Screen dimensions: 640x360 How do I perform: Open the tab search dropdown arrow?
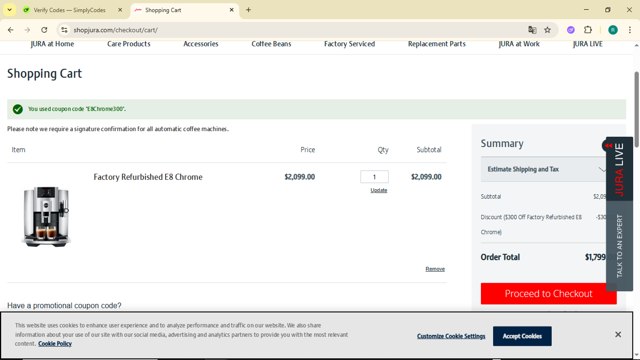(9, 10)
